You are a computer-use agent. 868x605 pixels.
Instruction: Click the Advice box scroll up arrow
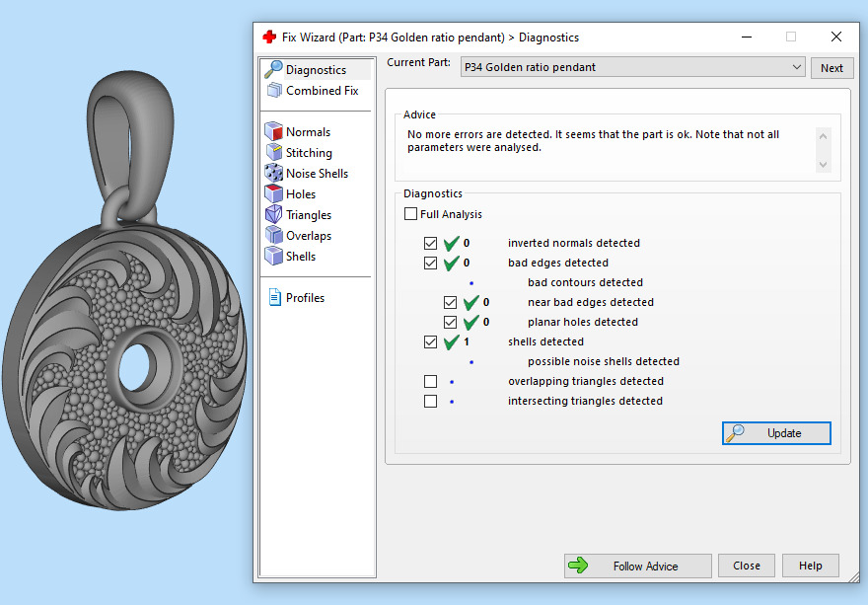pos(824,136)
